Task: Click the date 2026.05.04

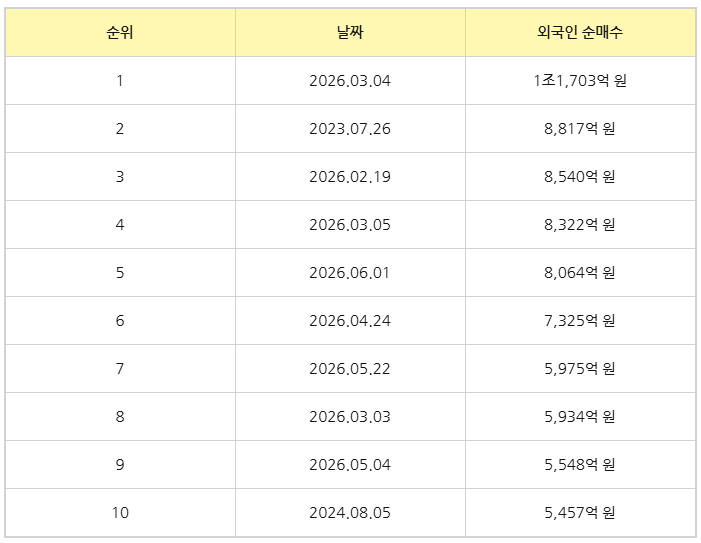Action: click(350, 465)
